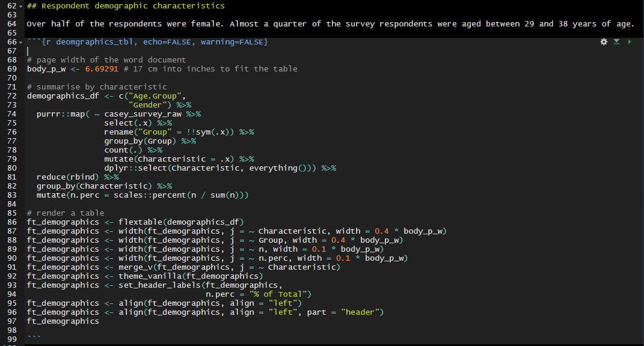Click line number 70 in the gutter
Screen dimensions: 644x346
[x=12, y=78]
